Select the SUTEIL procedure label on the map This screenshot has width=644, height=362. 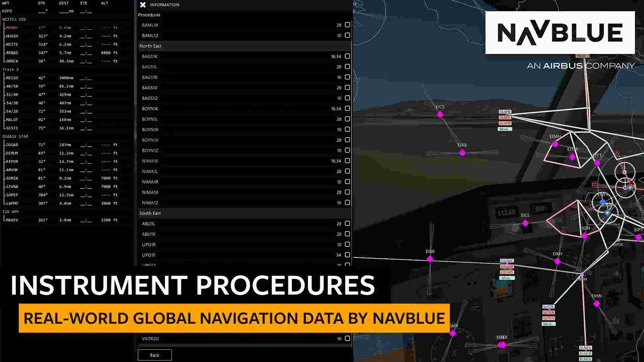[x=549, y=307]
